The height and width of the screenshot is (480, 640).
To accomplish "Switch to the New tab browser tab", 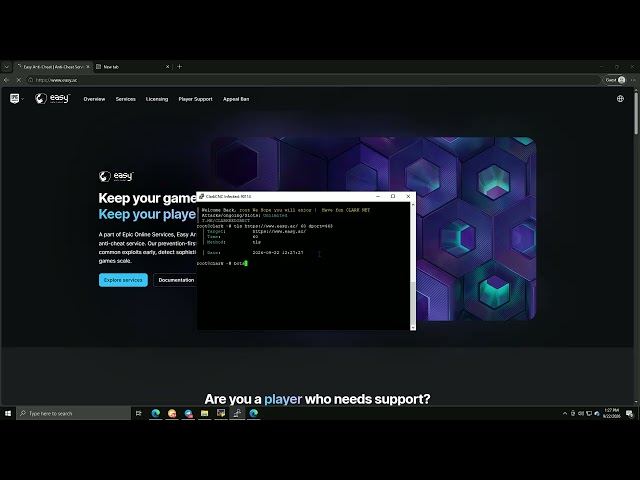I will (133, 67).
